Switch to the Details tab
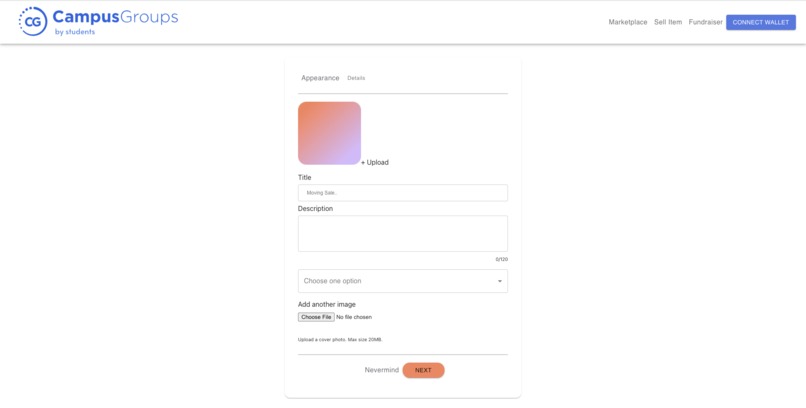The image size is (806, 408). tap(356, 78)
